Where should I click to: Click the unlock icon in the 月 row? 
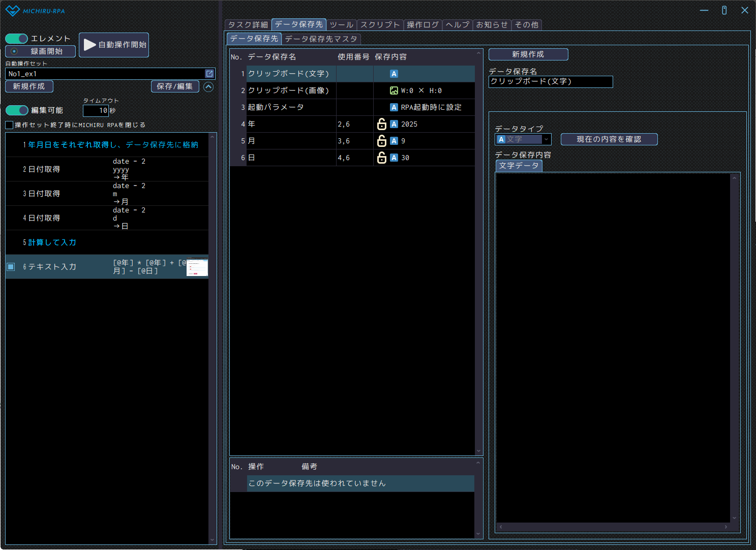[x=381, y=141]
